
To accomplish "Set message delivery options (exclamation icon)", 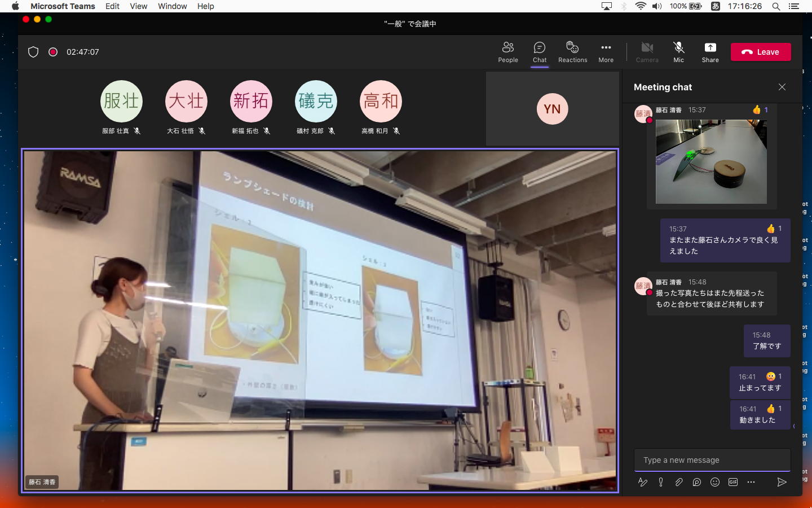I will (660, 482).
